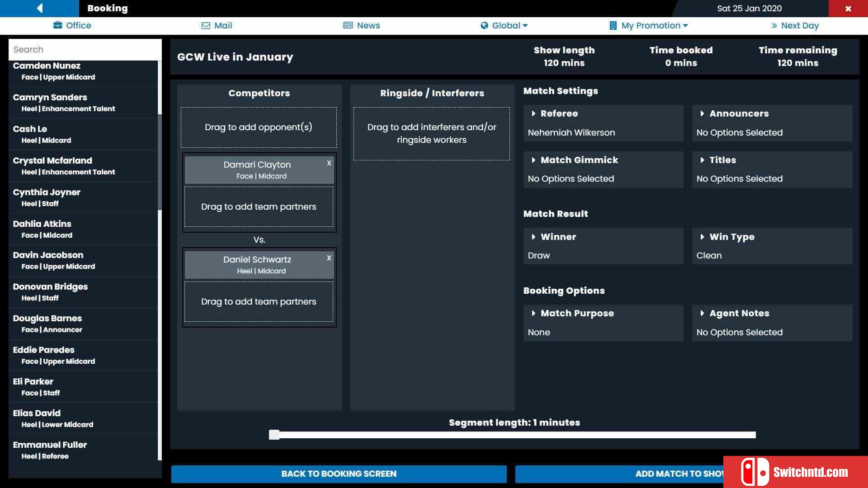Open the Mail menu

(x=217, y=26)
